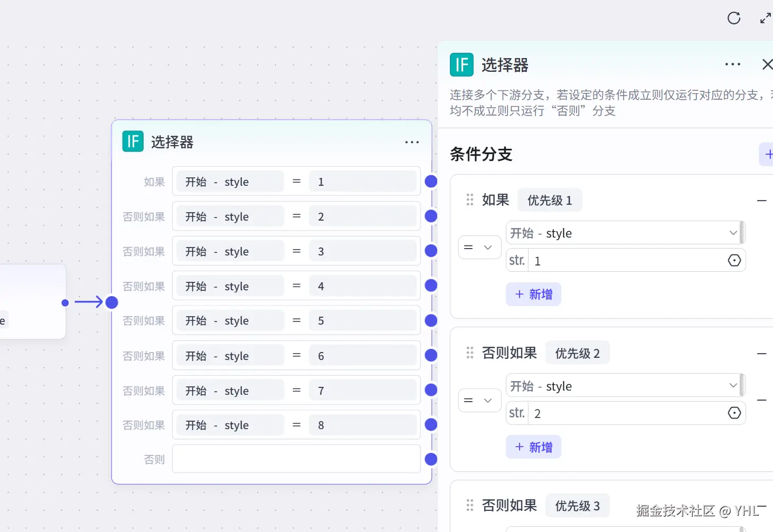
Task: Grab the drag handle beside 否则如果 优先级 3
Action: tap(470, 506)
